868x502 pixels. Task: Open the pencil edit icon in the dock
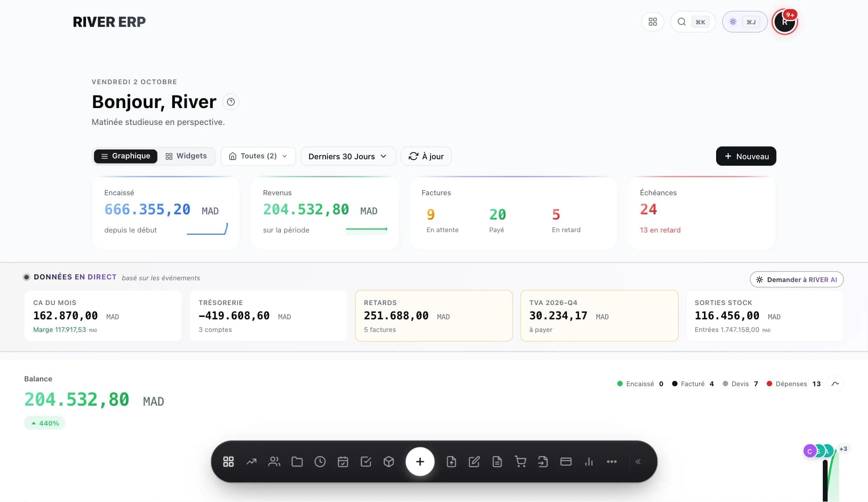(474, 462)
